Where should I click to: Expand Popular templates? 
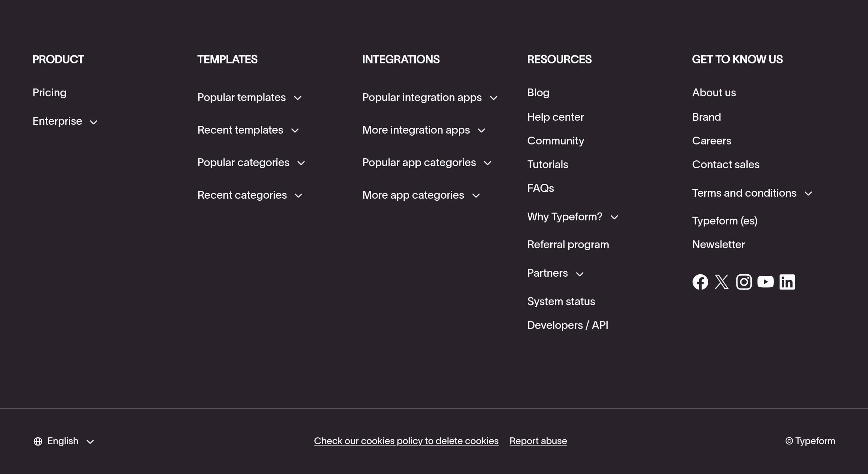pyautogui.click(x=250, y=97)
